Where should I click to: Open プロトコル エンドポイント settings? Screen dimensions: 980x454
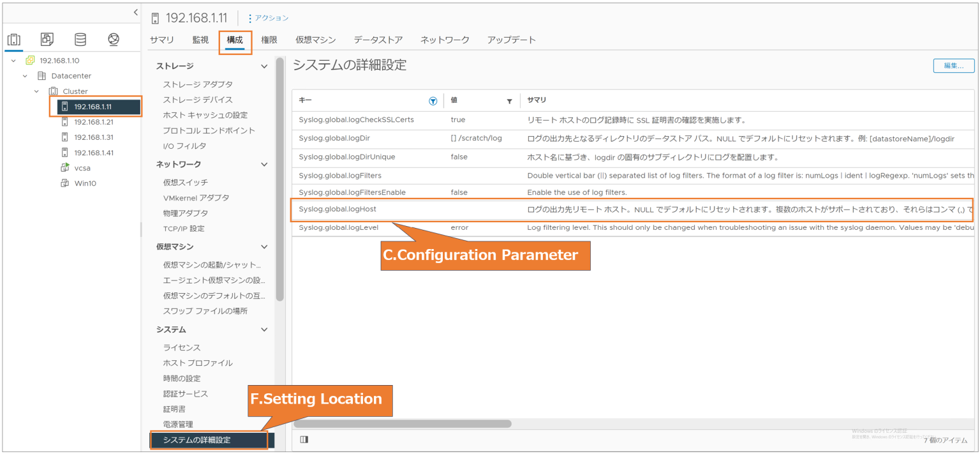[x=209, y=130]
